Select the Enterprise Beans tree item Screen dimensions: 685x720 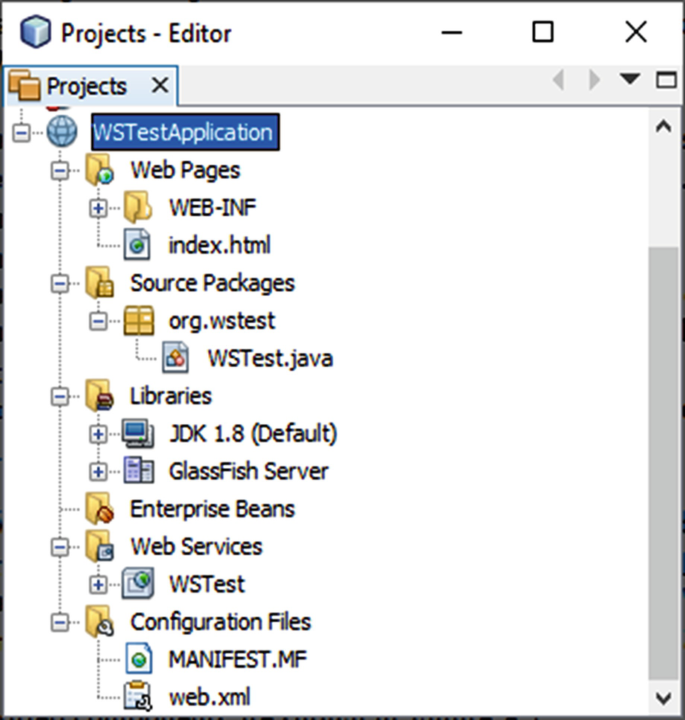(x=212, y=509)
